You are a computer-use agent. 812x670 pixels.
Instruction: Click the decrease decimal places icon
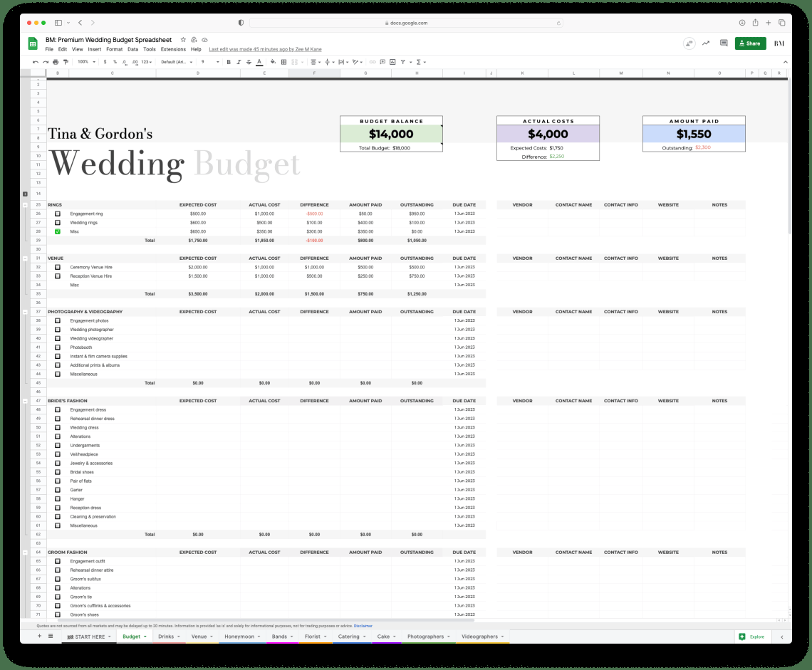[x=123, y=62]
